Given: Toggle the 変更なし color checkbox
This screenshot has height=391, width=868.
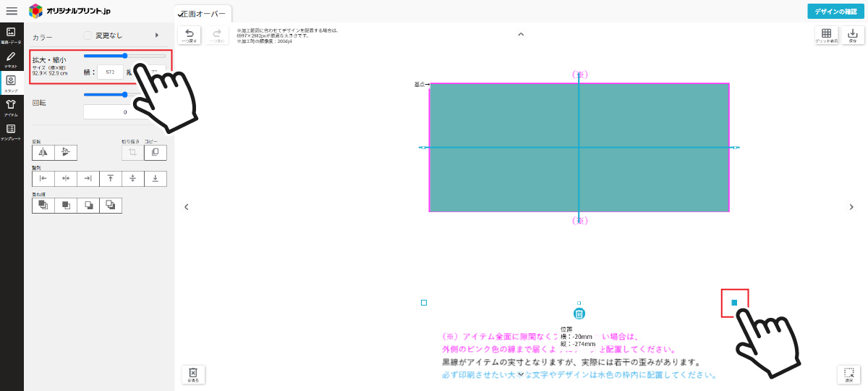Looking at the screenshot, I should point(88,35).
